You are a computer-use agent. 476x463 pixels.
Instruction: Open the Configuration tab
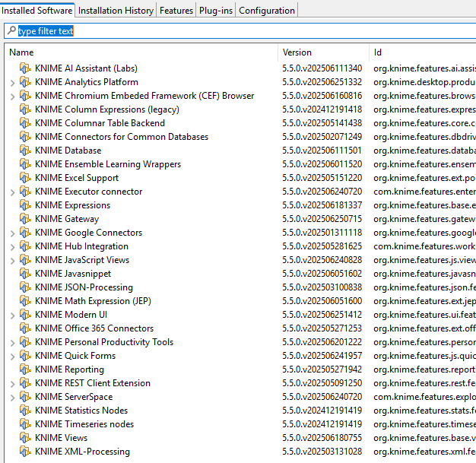coord(267,11)
